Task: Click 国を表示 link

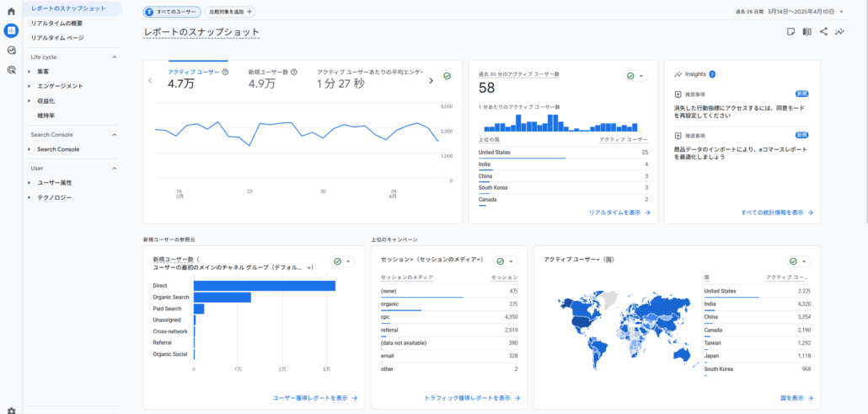Action: point(798,398)
